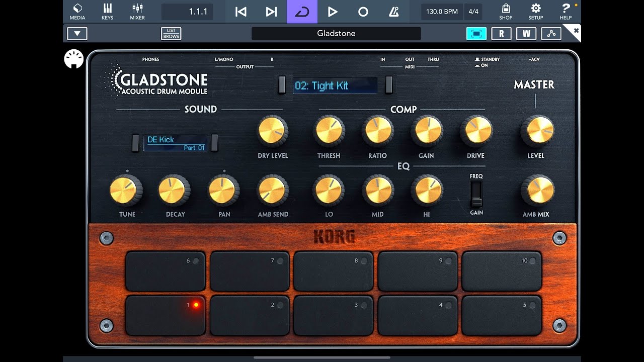644x362 pixels.
Task: Adjust the EQ Lo knob
Action: (329, 191)
